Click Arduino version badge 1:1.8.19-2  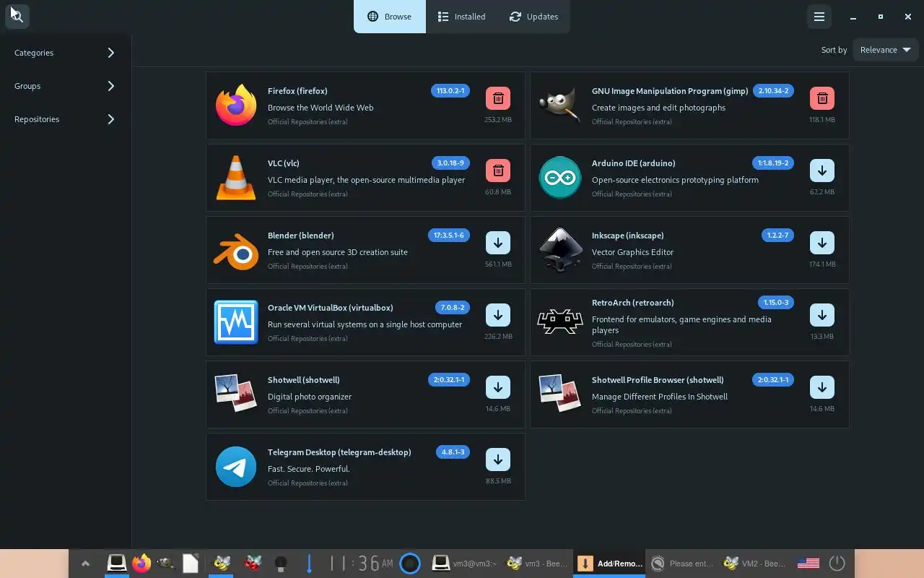[773, 163]
